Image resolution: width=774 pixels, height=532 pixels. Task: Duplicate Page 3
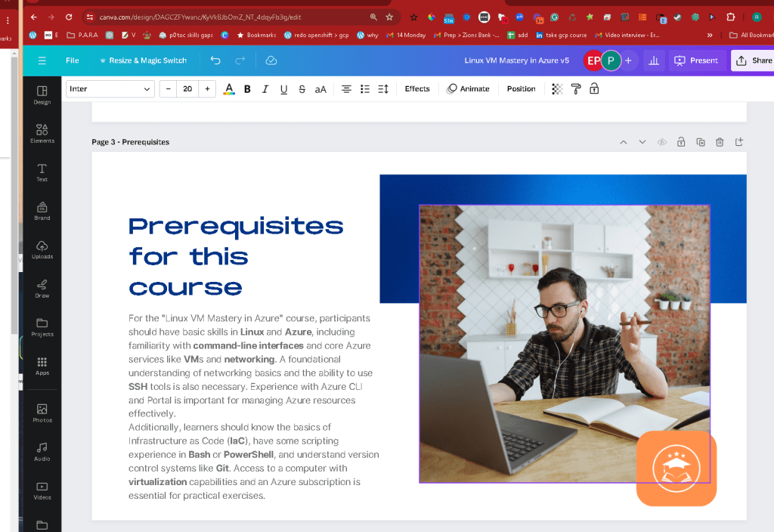pos(701,142)
